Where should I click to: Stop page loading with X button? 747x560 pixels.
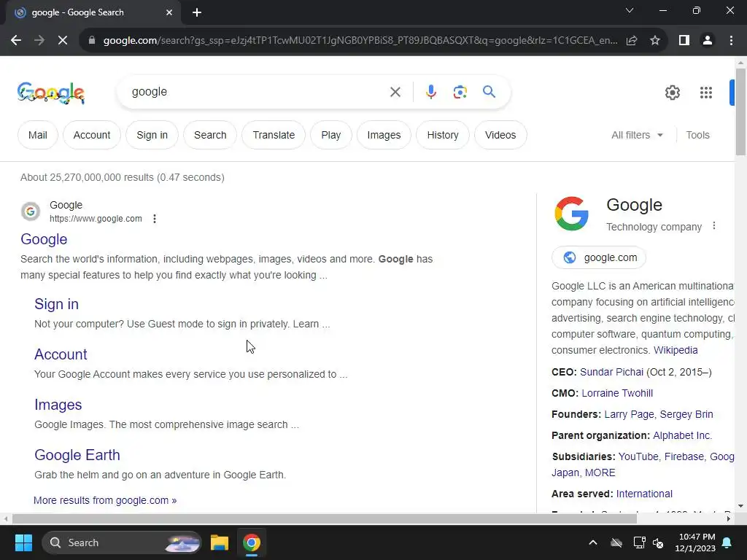pyautogui.click(x=63, y=41)
